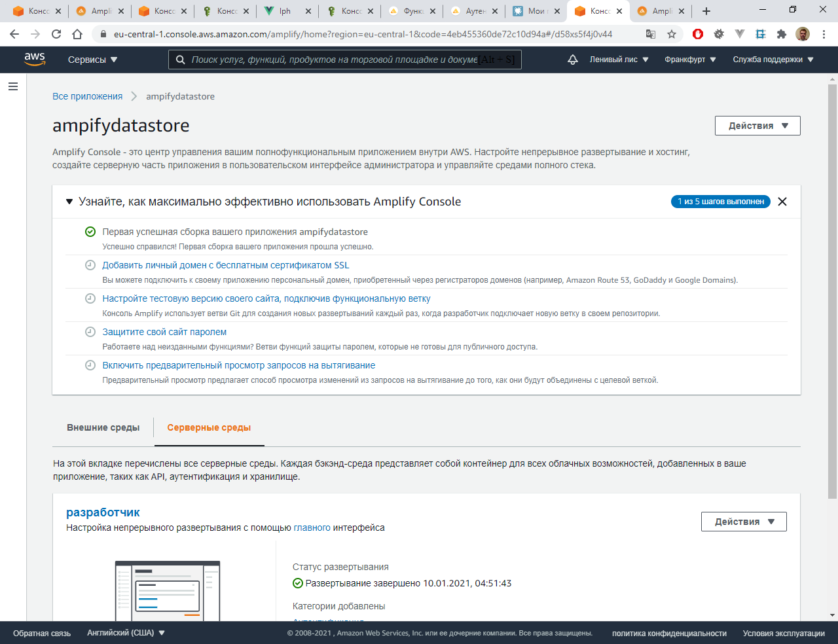Open the browser extensions puzzle menu
838x644 pixels.
tap(782, 34)
